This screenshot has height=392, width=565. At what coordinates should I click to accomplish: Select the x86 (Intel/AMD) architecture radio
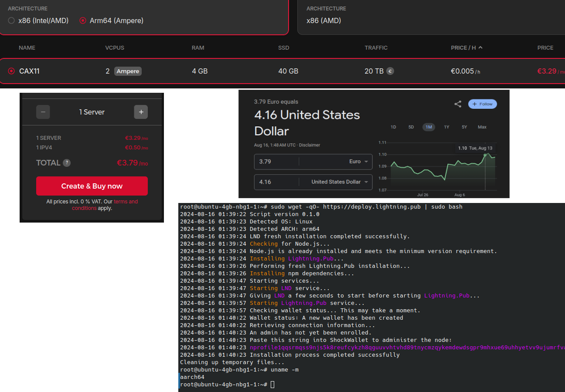11,20
